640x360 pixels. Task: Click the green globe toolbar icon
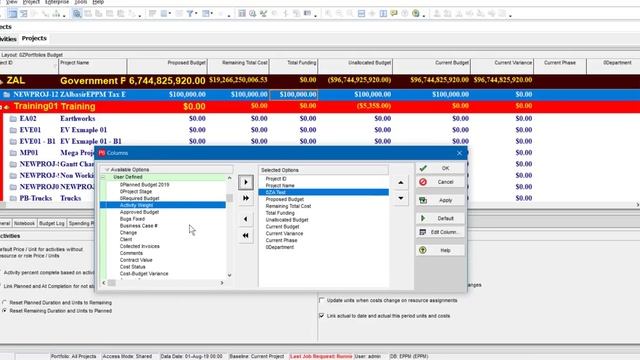tap(416, 13)
